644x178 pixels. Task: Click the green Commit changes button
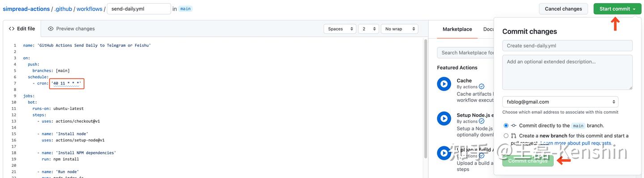pos(528,161)
